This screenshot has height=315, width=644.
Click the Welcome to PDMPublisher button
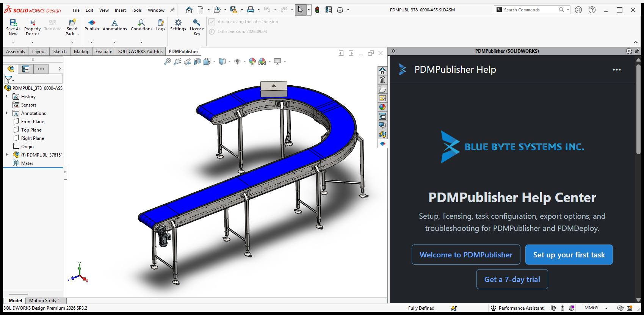[466, 255]
